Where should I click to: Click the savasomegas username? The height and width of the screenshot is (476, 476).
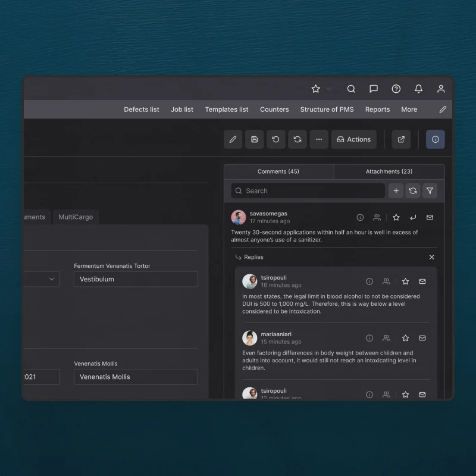(x=268, y=214)
